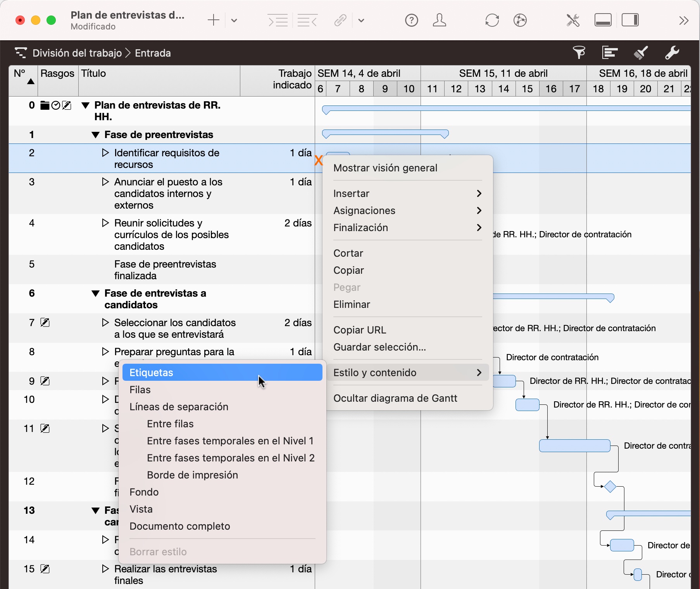Collapse the Fase de preentrevistas group

(x=95, y=135)
